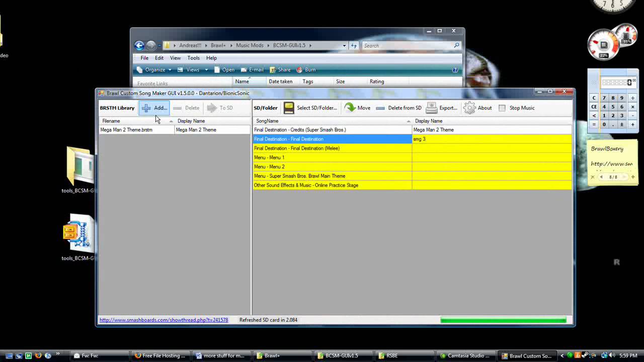Click the Add button in BRSTM Library
Viewport: 644px width, 362px height.
click(x=154, y=108)
